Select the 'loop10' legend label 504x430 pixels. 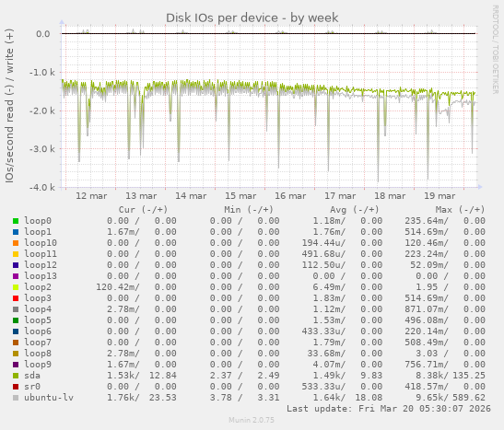[41, 243]
